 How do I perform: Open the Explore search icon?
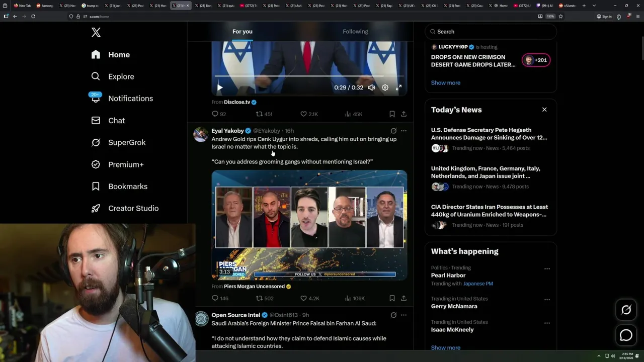click(x=96, y=76)
